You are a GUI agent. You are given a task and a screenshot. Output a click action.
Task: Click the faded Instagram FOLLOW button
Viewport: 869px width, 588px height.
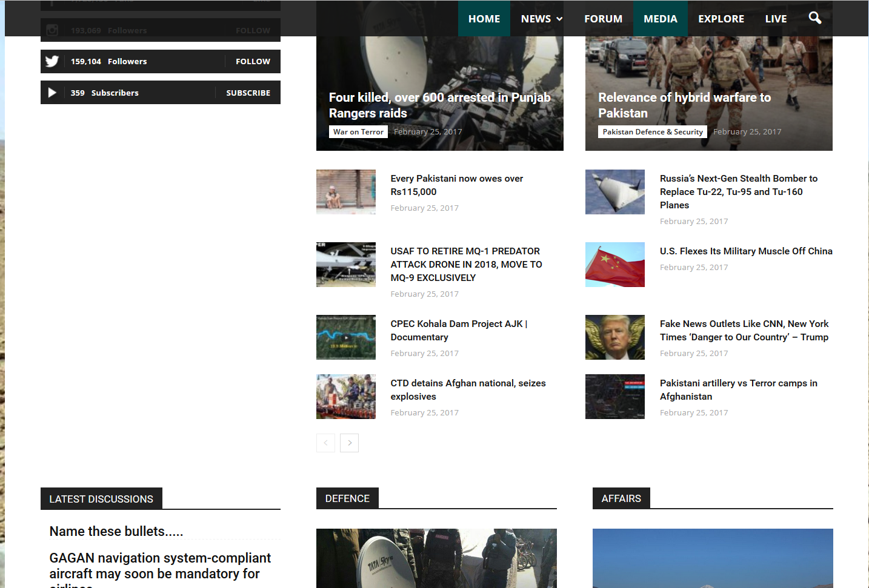(x=253, y=30)
